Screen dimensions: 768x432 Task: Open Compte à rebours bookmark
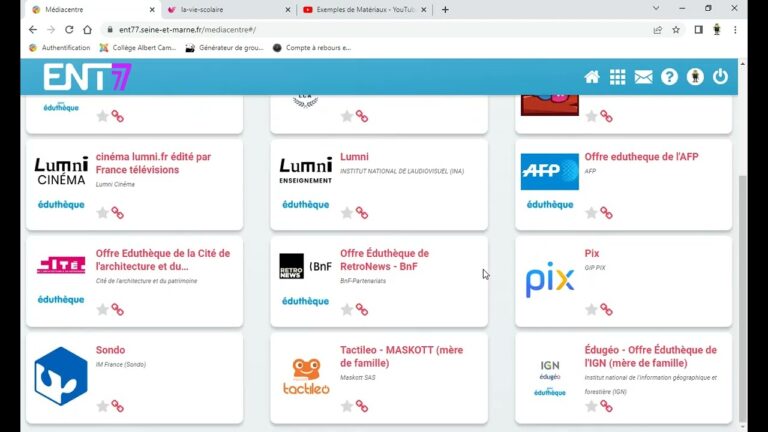(x=312, y=48)
